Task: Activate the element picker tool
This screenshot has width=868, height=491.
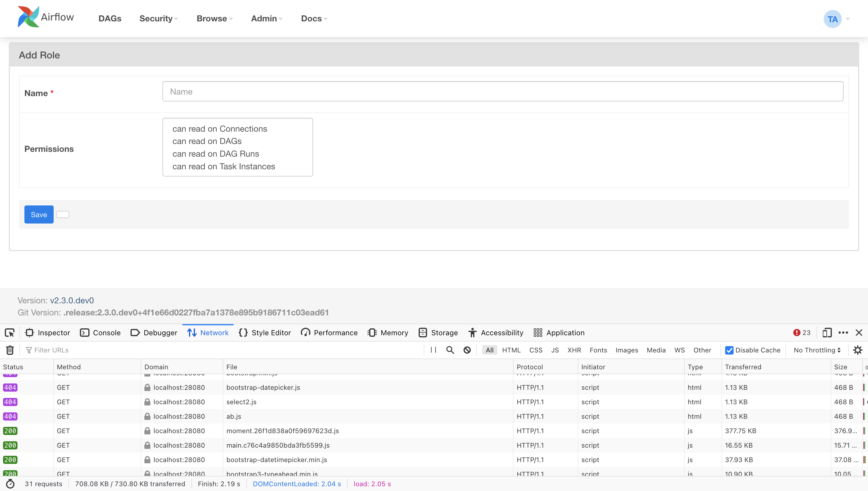Action: pyautogui.click(x=10, y=333)
